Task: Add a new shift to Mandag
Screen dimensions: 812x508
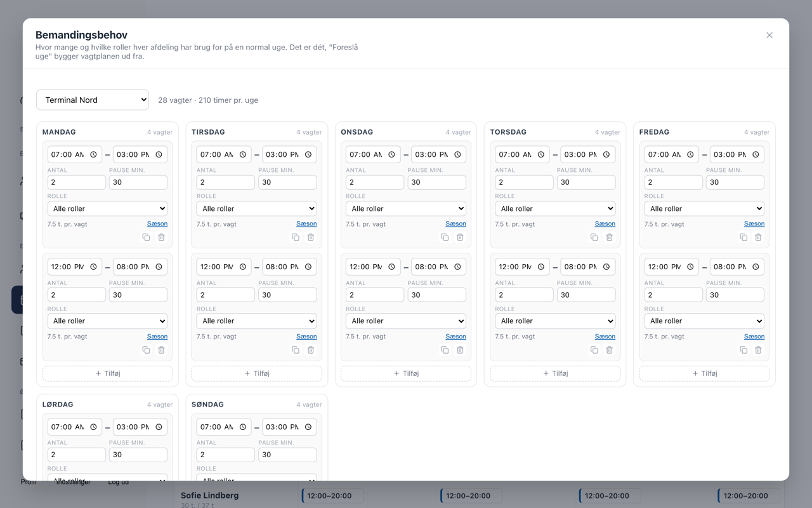Action: [107, 373]
